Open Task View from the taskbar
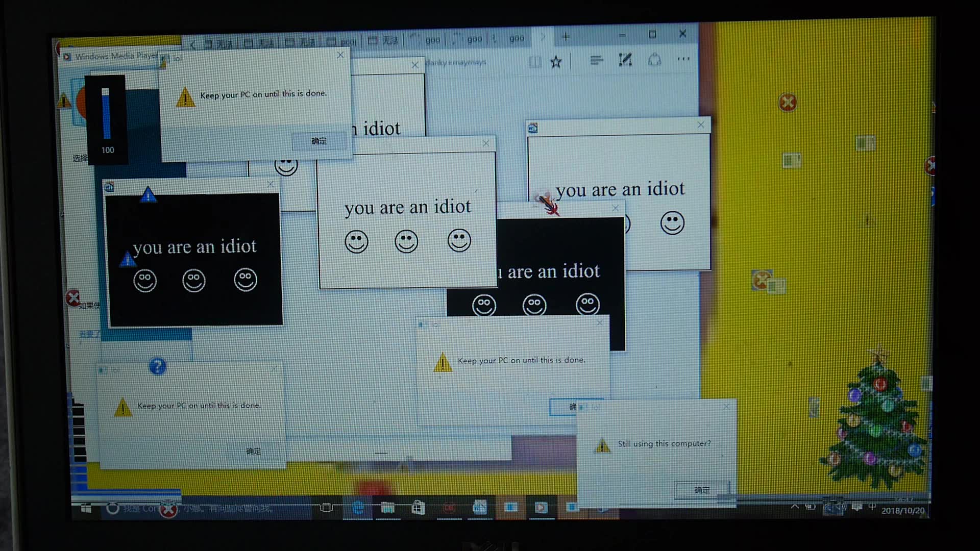Viewport: 980px width, 551px height. (x=325, y=508)
